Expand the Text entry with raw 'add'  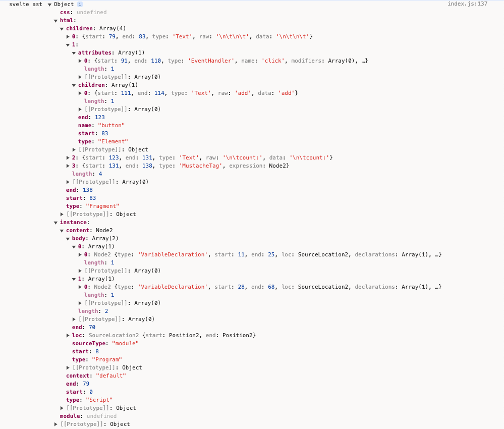[80, 93]
